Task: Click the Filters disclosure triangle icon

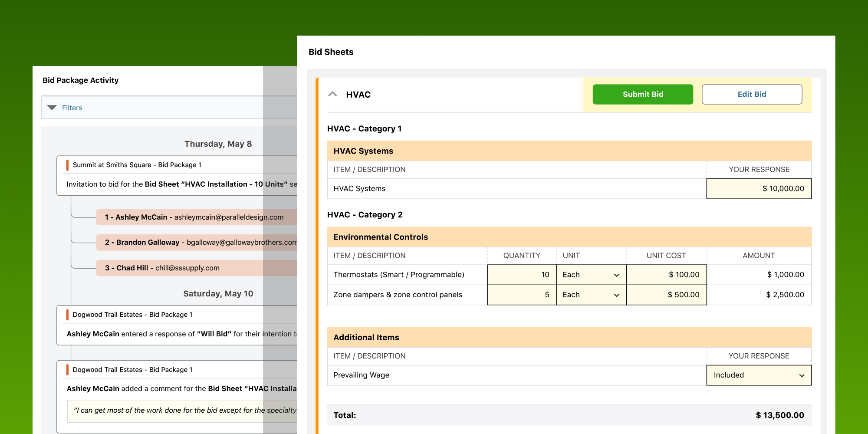Action: click(52, 108)
